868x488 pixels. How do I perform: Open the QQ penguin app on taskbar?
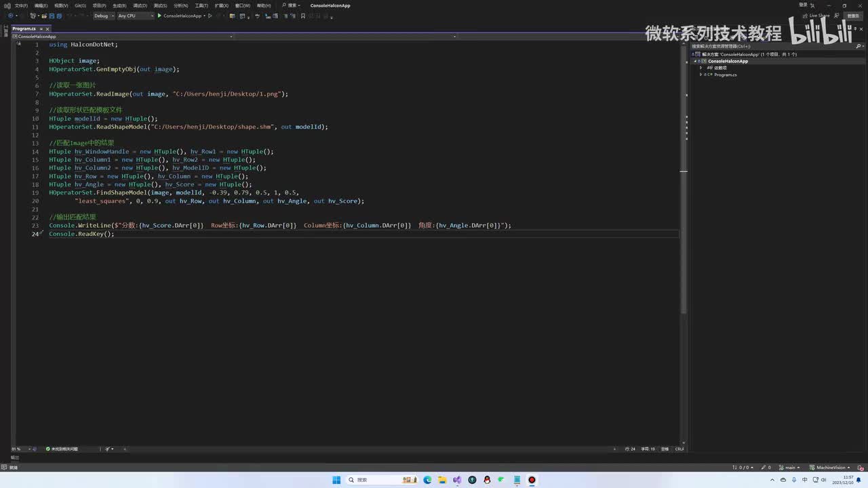coord(487,480)
